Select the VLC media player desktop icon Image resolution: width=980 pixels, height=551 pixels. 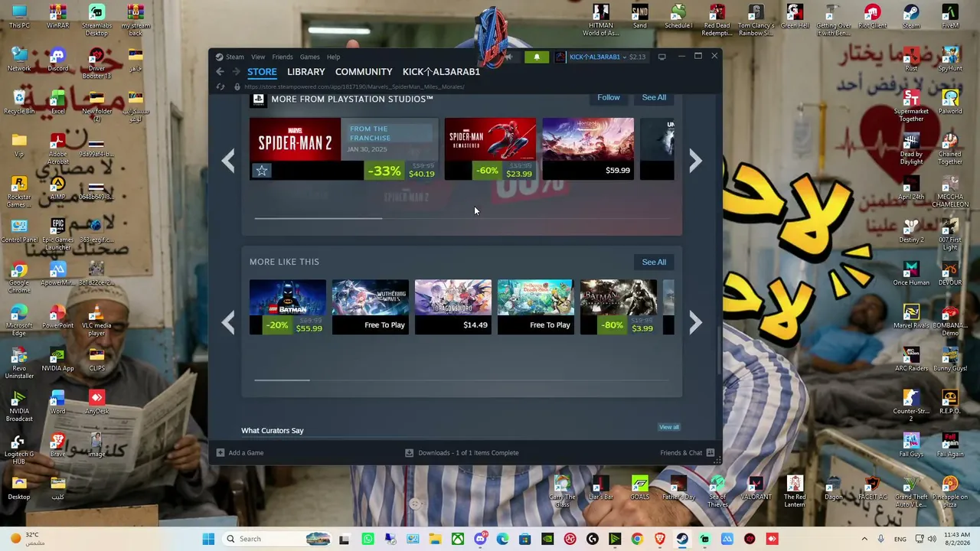pyautogui.click(x=96, y=321)
